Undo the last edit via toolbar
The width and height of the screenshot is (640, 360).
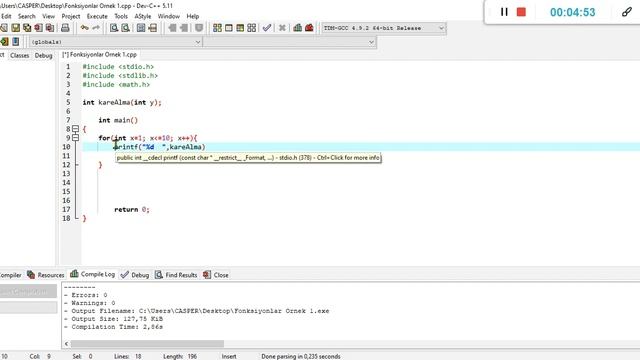pyautogui.click(x=84, y=28)
